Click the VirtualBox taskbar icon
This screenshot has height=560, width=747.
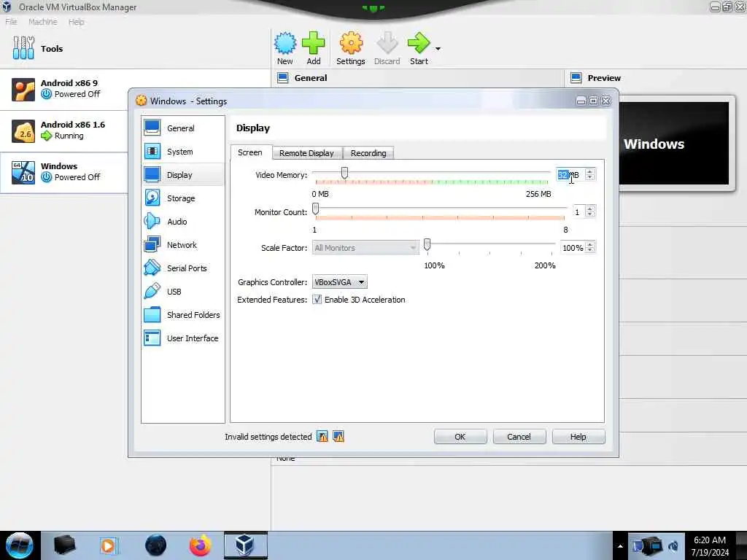pyautogui.click(x=245, y=545)
